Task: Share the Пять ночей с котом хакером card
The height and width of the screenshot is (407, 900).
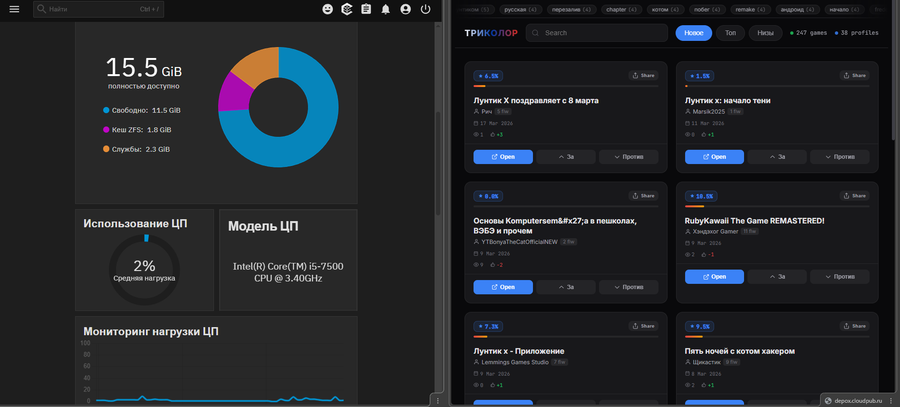Action: point(855,326)
